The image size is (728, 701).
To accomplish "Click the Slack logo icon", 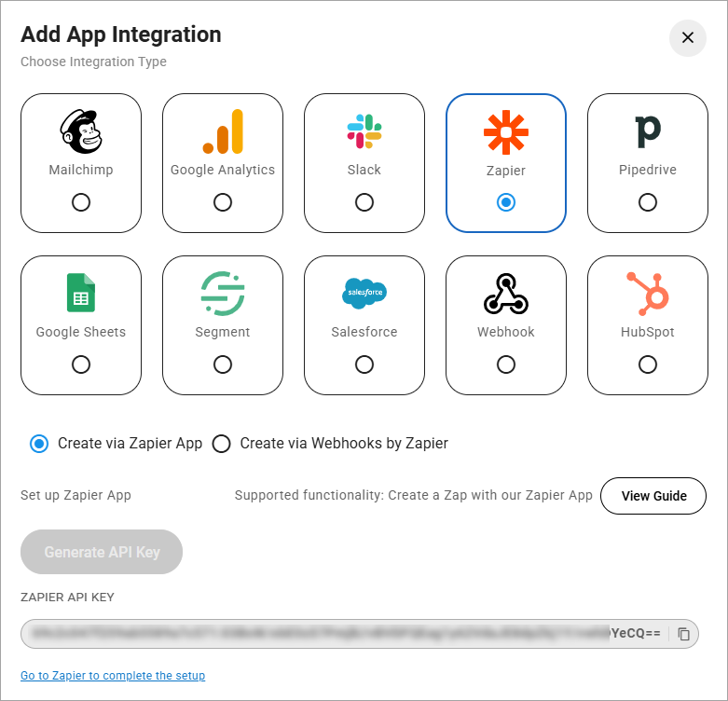I will pyautogui.click(x=364, y=131).
